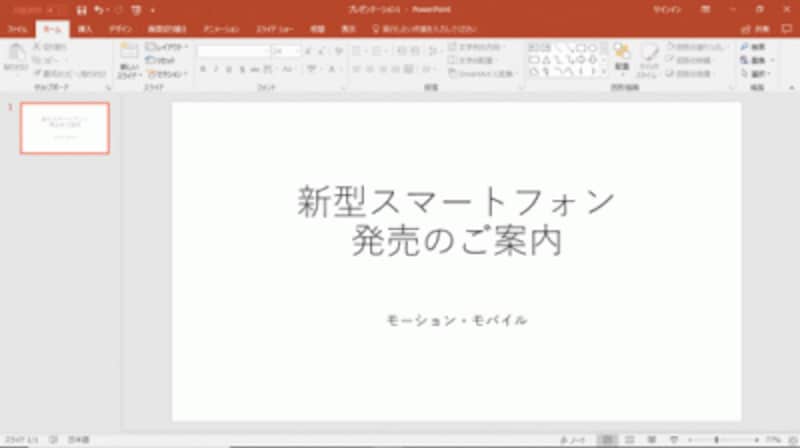Click the SmartArt に変換 button
This screenshot has width=800, height=448.
click(x=482, y=74)
